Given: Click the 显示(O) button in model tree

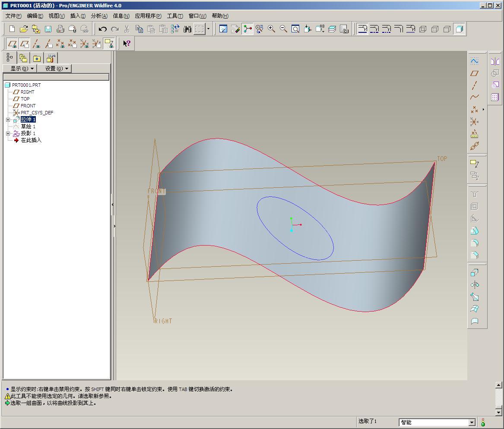Looking at the screenshot, I should [22, 68].
